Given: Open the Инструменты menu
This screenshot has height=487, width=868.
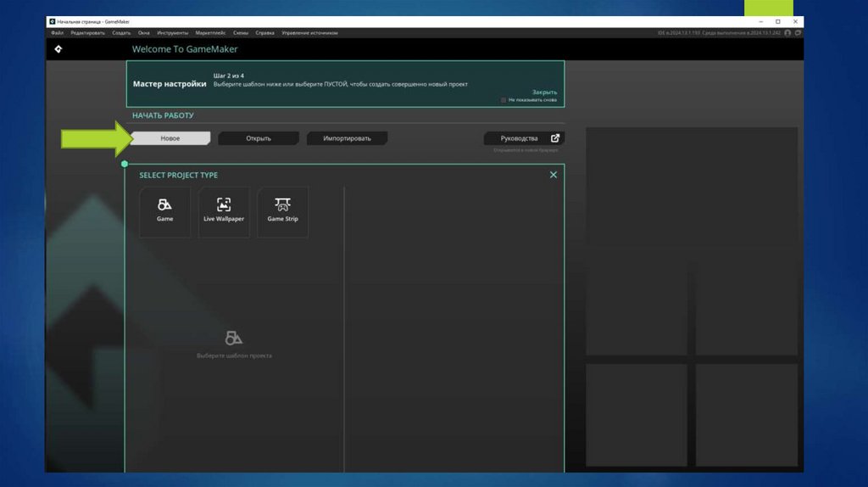Looking at the screenshot, I should [173, 33].
